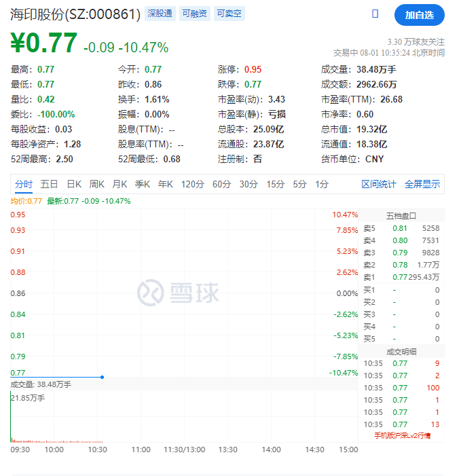Open the 月K chart tab

tap(119, 184)
